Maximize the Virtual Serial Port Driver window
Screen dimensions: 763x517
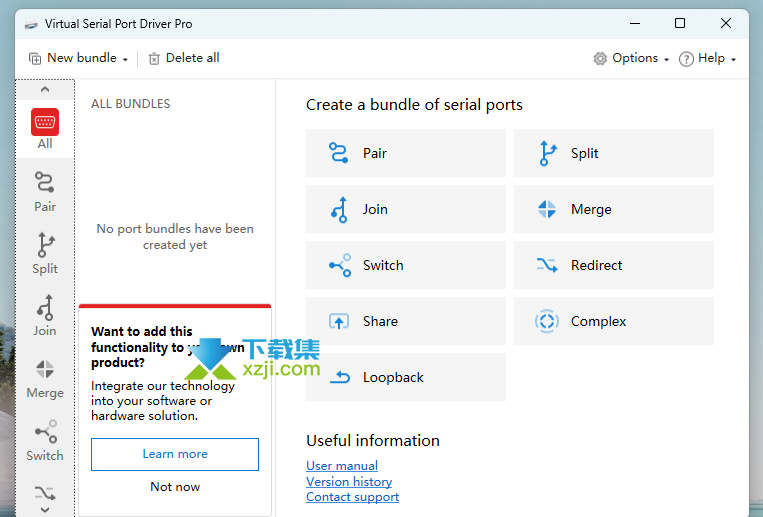680,23
